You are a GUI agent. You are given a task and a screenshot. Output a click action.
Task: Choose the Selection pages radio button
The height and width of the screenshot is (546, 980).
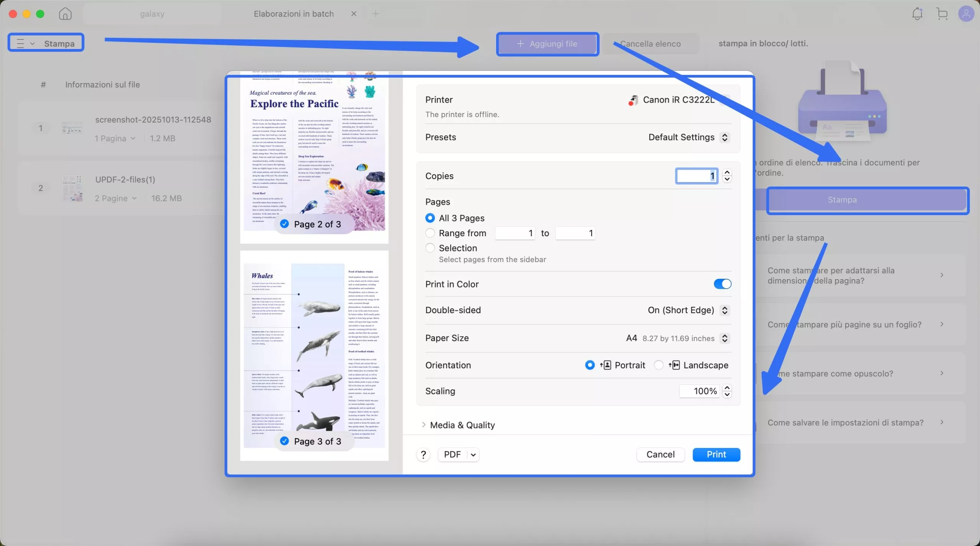[x=430, y=248]
